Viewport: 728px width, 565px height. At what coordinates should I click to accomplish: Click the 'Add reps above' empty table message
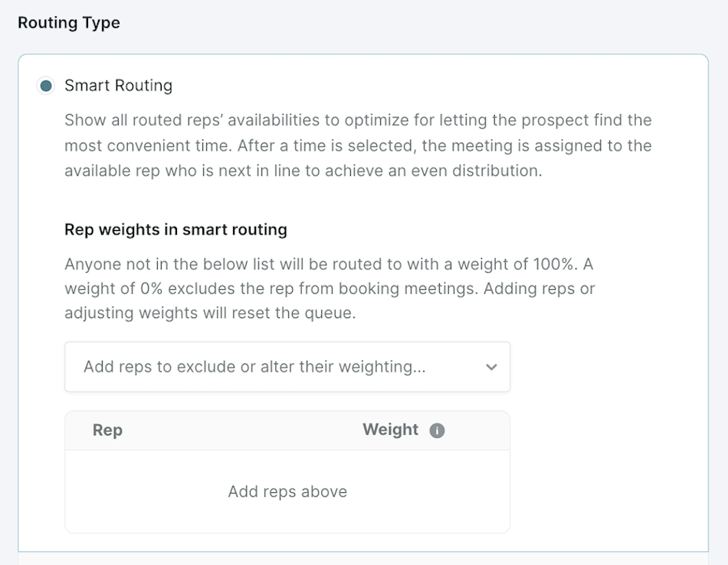click(287, 491)
